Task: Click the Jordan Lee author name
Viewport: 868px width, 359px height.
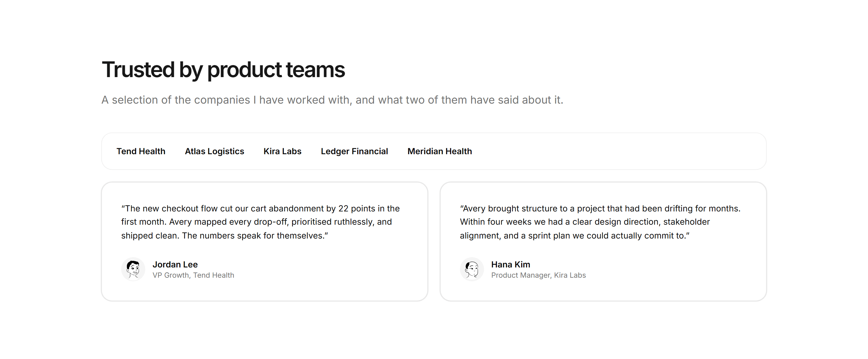Action: pos(175,264)
